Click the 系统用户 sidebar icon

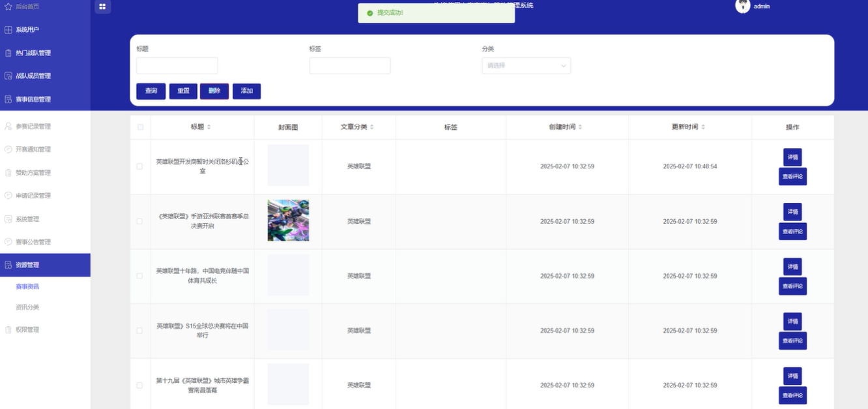click(8, 30)
